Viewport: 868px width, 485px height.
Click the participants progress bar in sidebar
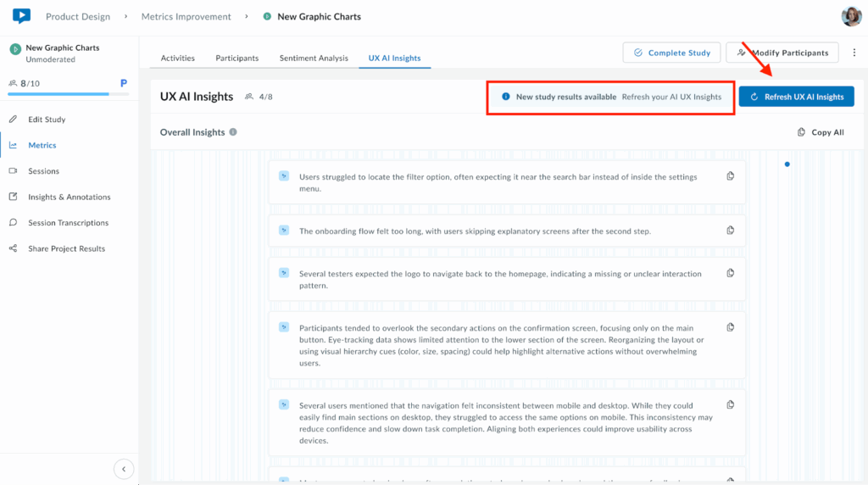68,94
